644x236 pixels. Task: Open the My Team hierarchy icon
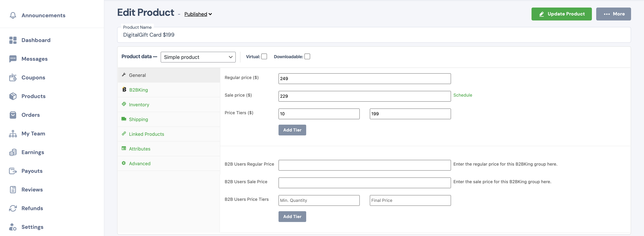pos(13,133)
